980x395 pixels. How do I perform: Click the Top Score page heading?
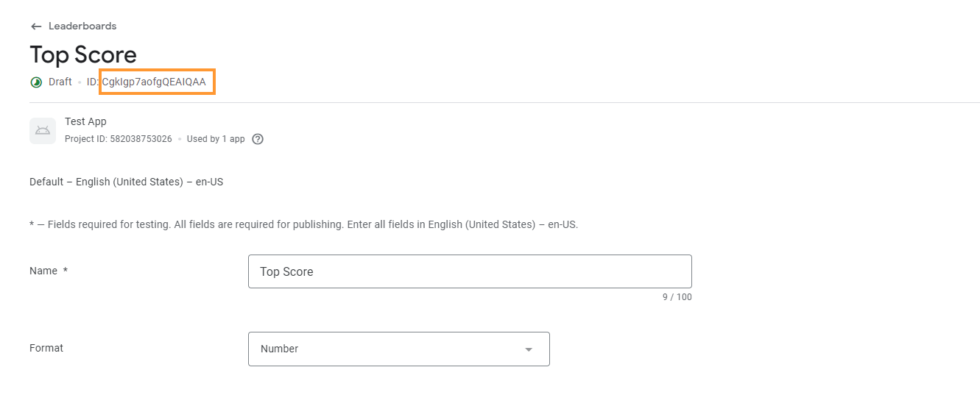coord(83,55)
